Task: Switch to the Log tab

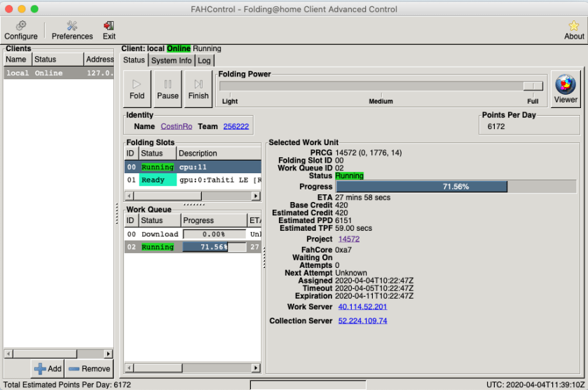Action: (x=204, y=60)
